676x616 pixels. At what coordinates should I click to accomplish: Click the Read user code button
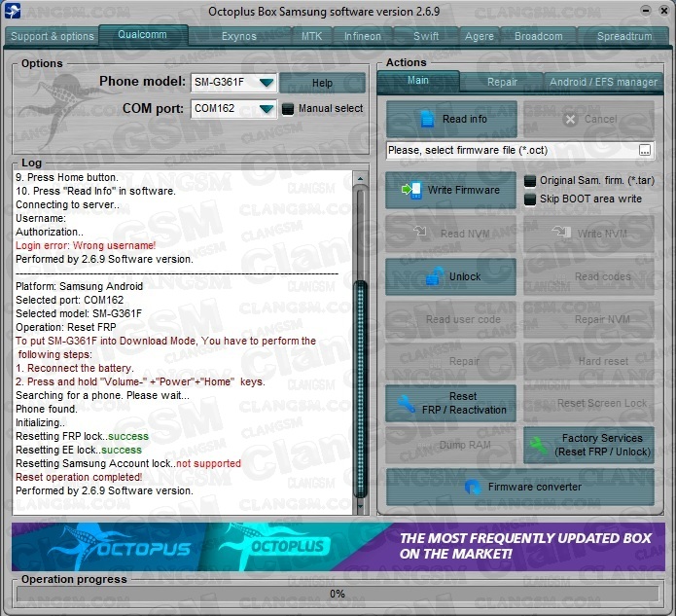coord(450,319)
